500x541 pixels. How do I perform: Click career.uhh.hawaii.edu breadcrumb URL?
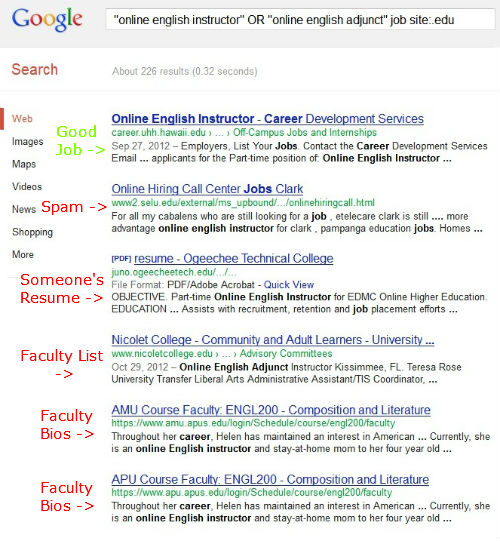click(x=158, y=132)
